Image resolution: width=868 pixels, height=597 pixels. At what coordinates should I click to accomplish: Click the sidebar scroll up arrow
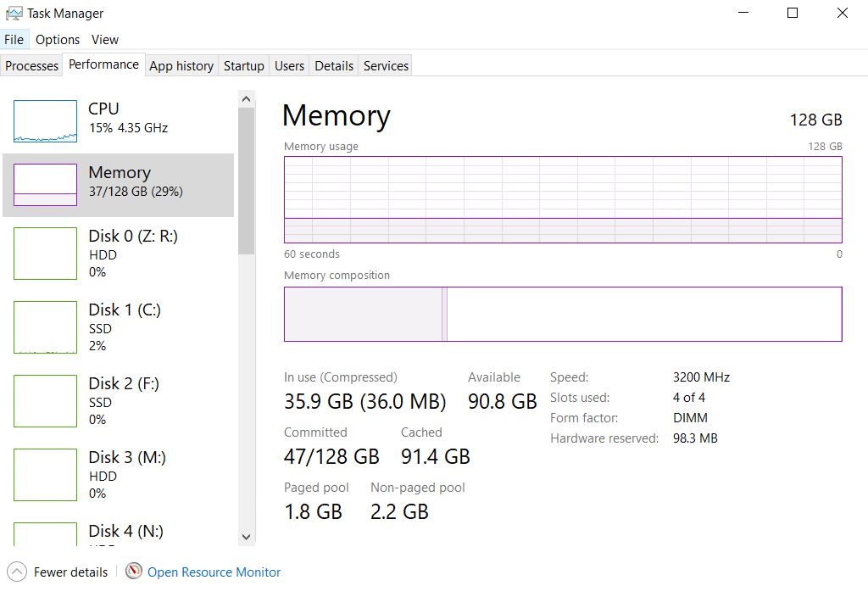pyautogui.click(x=247, y=99)
